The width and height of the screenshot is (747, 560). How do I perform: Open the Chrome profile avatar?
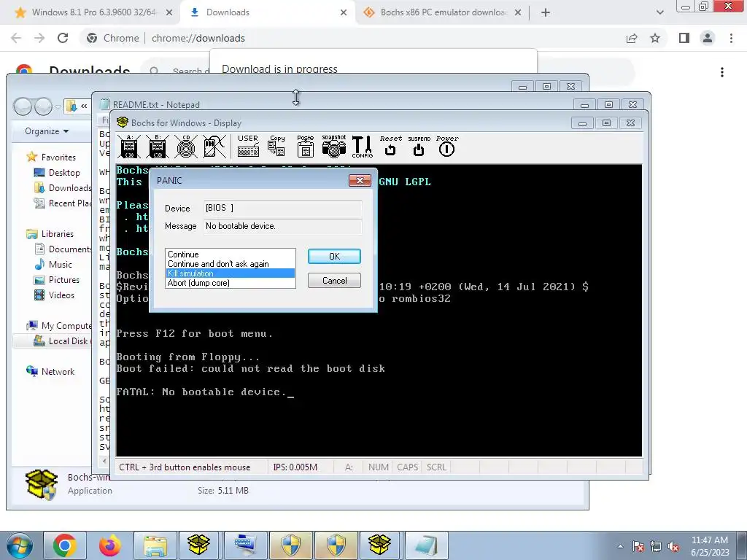(708, 38)
